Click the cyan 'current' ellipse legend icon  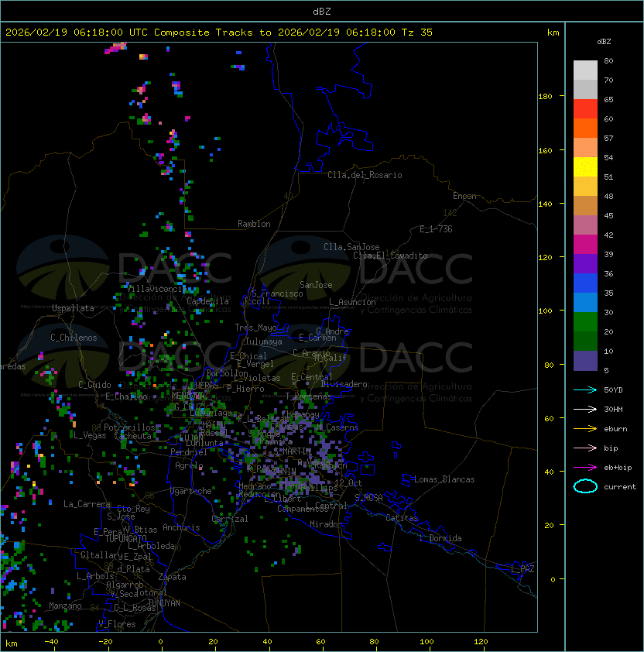click(585, 486)
